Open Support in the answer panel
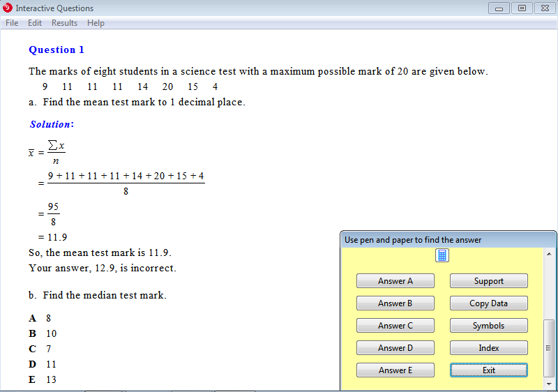 (x=488, y=281)
